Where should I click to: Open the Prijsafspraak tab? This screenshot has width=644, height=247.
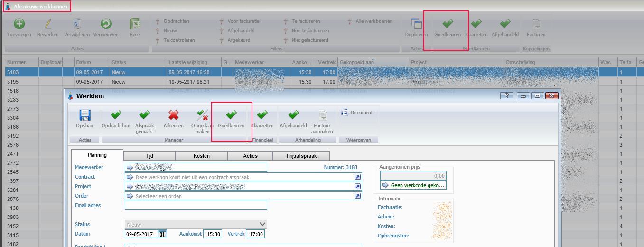[301, 156]
